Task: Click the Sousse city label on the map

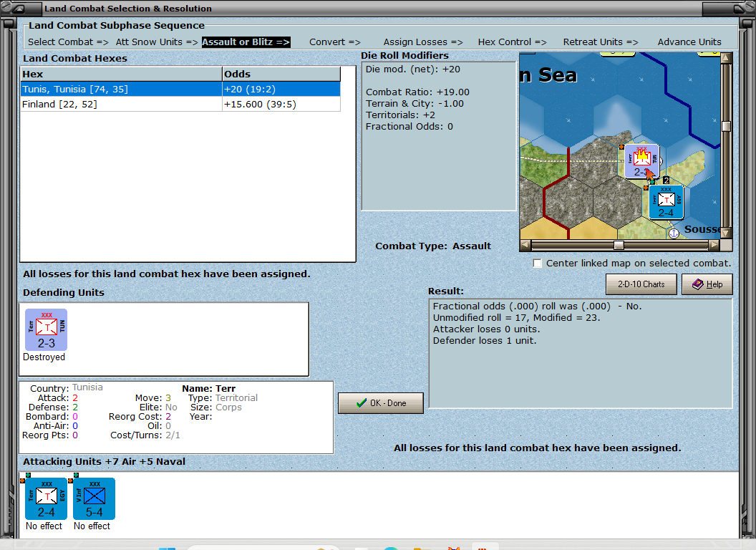Action: pos(702,229)
